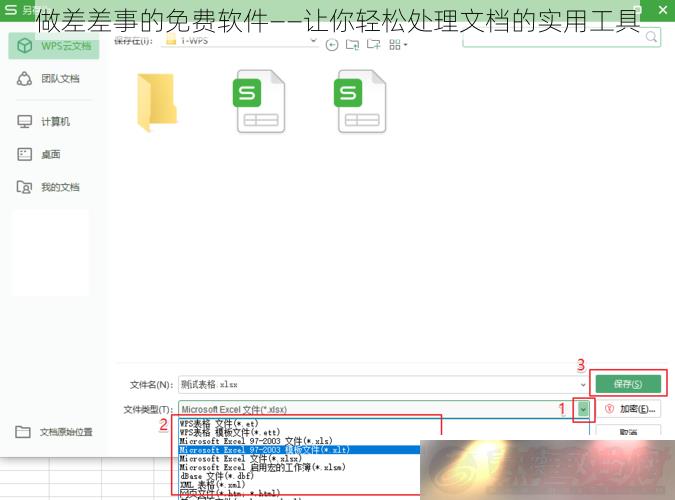Expand the file name history dropdown arrow
Screen dimensions: 675x500
(x=583, y=385)
